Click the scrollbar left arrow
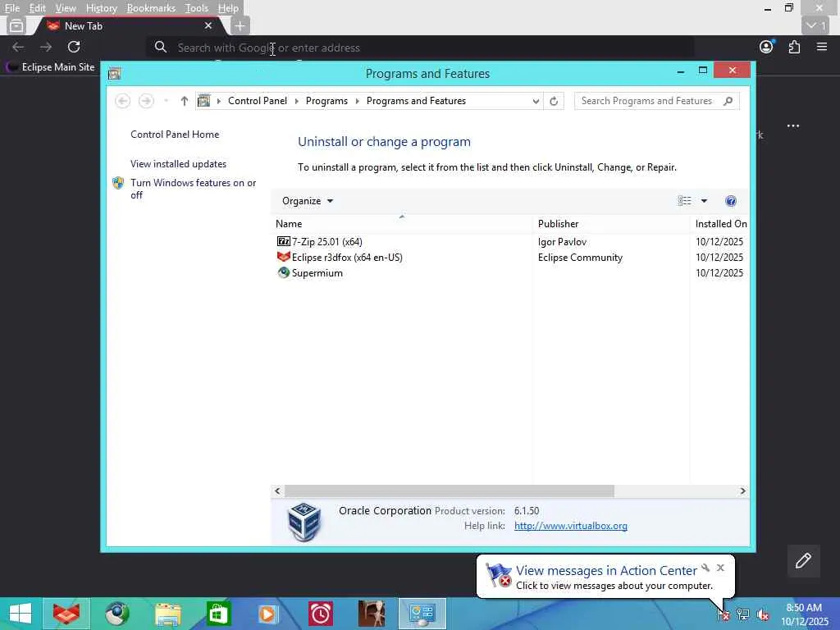Screen dimensions: 840x630 (x=277, y=491)
